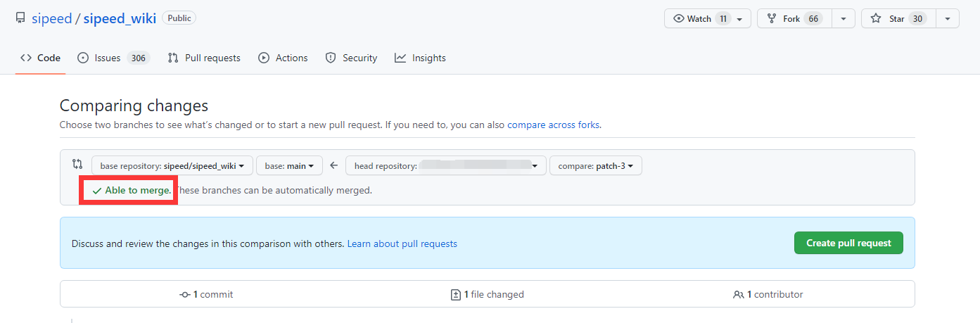This screenshot has height=323, width=980.
Task: Star the repository
Action: pyautogui.click(x=899, y=19)
